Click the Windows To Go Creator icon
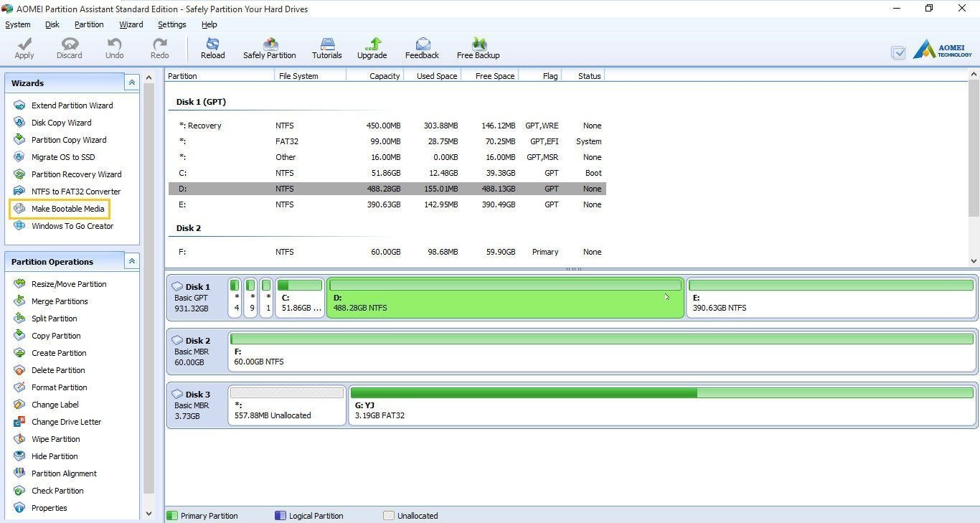 [x=19, y=226]
